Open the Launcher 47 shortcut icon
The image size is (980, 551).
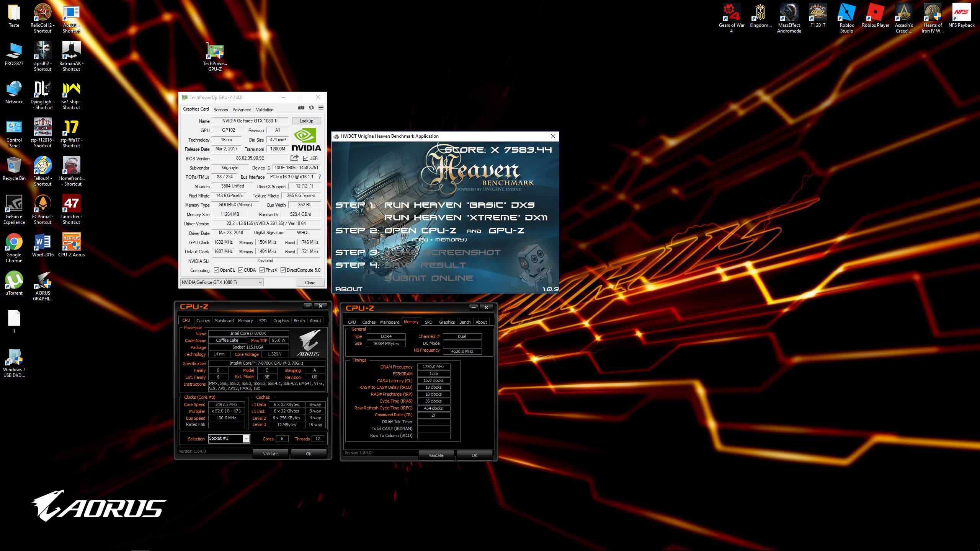click(71, 210)
